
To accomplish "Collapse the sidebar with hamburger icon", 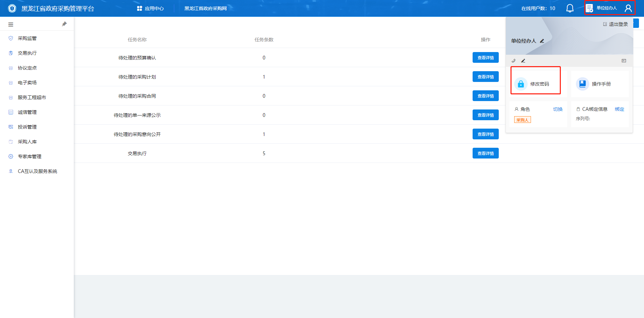I will pos(11,25).
